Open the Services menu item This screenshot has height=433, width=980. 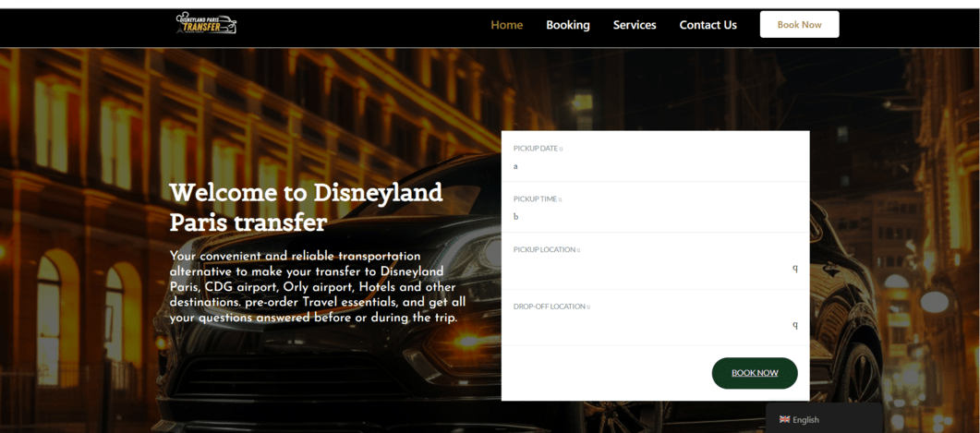pyautogui.click(x=635, y=25)
